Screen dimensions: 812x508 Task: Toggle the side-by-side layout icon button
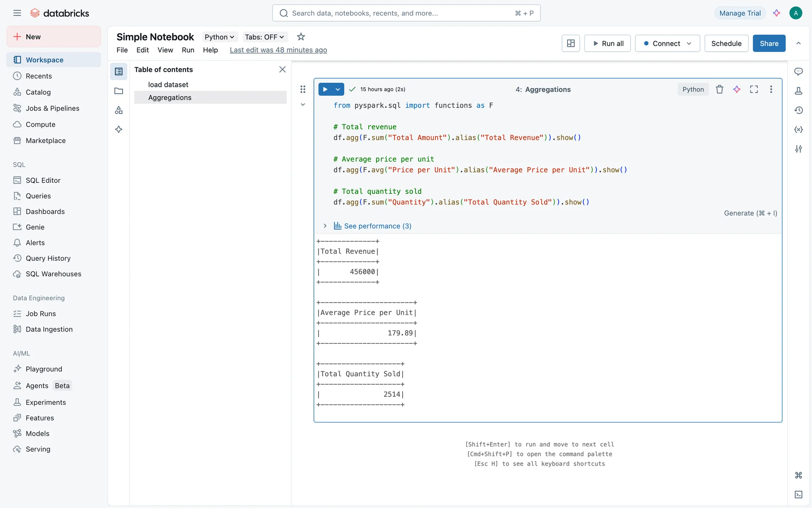coord(571,44)
